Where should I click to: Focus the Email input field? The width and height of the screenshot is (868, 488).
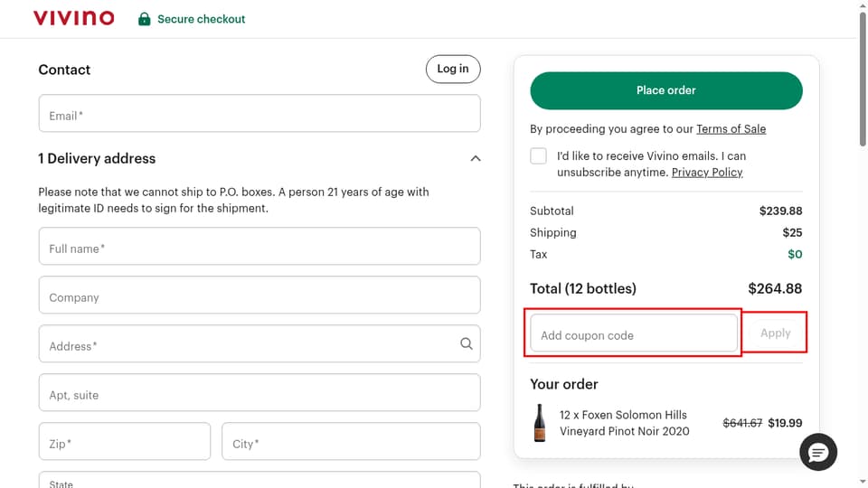coord(259,114)
